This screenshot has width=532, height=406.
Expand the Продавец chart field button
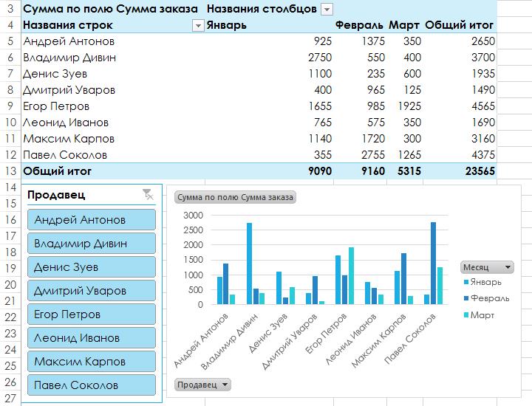[x=202, y=385]
